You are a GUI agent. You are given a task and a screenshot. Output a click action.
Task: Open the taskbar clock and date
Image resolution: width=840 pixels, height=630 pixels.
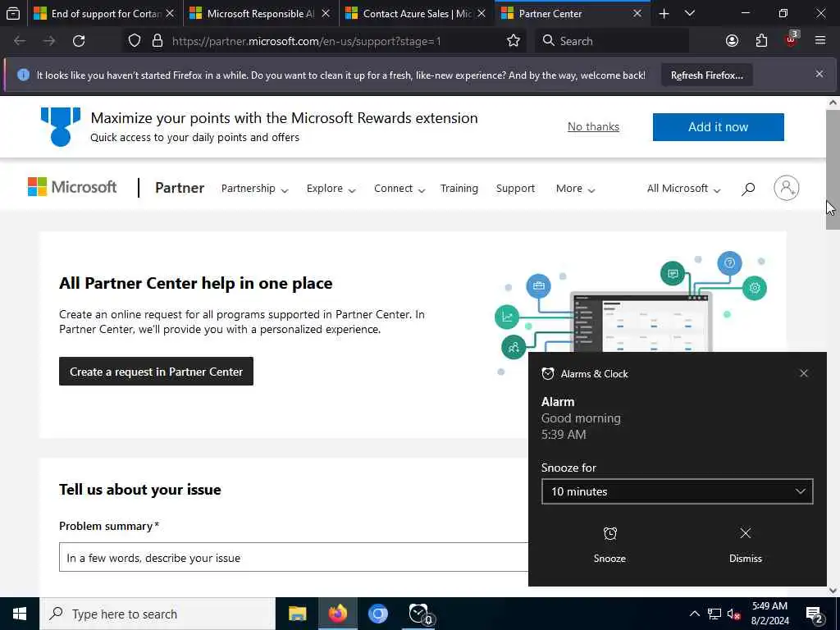[x=769, y=614]
